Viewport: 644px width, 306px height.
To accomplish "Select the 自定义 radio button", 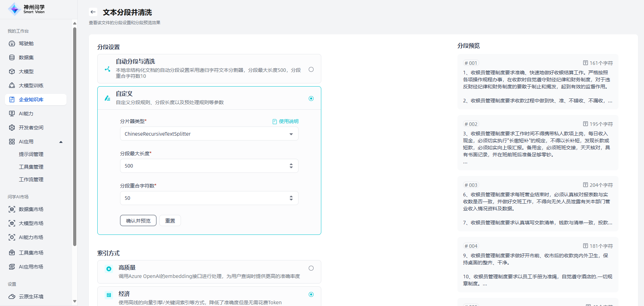I will tap(311, 98).
